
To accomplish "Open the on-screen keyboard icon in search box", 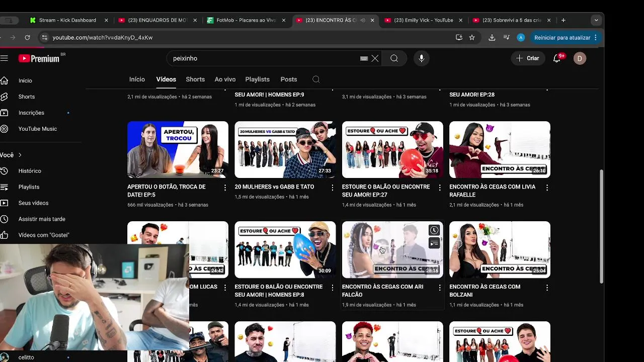I will click(364, 58).
